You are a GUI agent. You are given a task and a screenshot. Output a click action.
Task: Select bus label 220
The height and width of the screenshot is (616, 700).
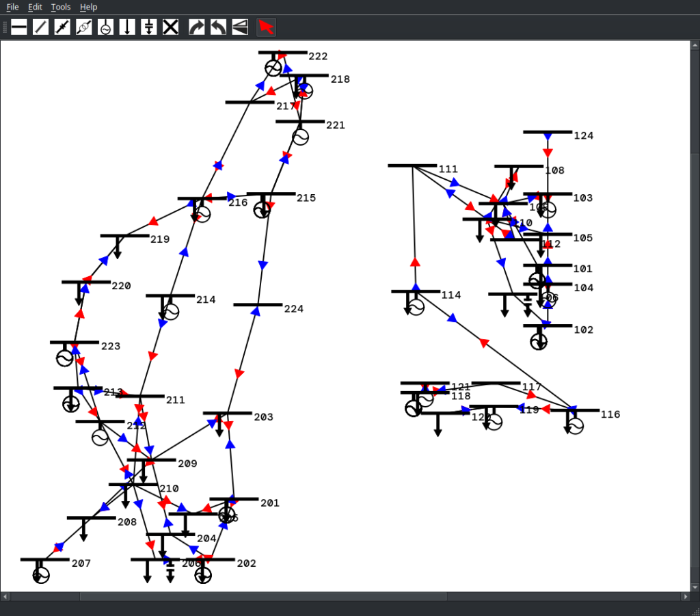coord(121,286)
